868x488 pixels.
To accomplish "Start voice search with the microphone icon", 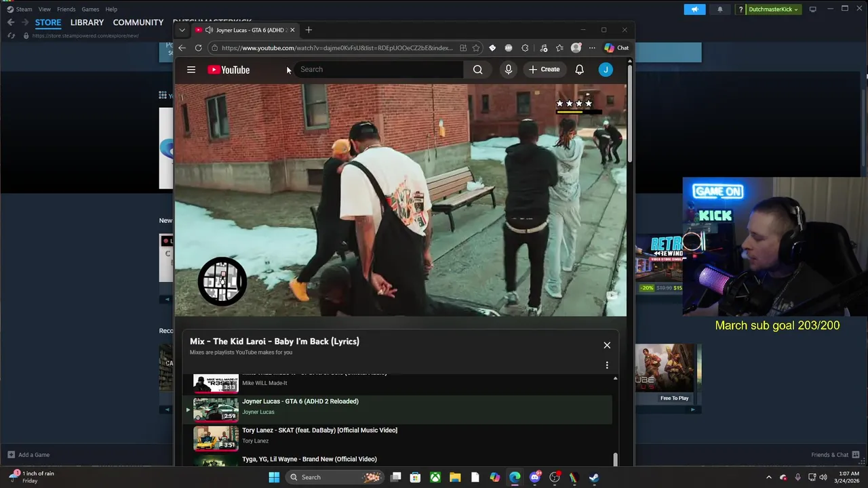I will click(508, 69).
